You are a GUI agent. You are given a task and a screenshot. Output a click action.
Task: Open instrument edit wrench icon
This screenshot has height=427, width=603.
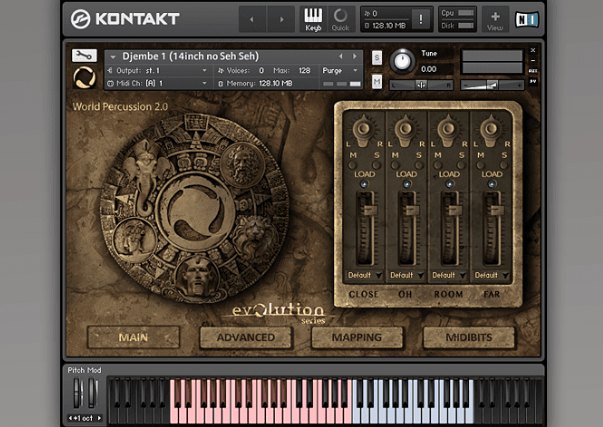tap(84, 55)
